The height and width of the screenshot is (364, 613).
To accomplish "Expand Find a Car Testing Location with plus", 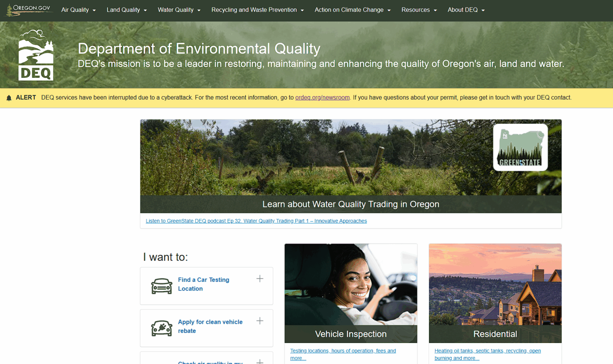I will [x=260, y=278].
